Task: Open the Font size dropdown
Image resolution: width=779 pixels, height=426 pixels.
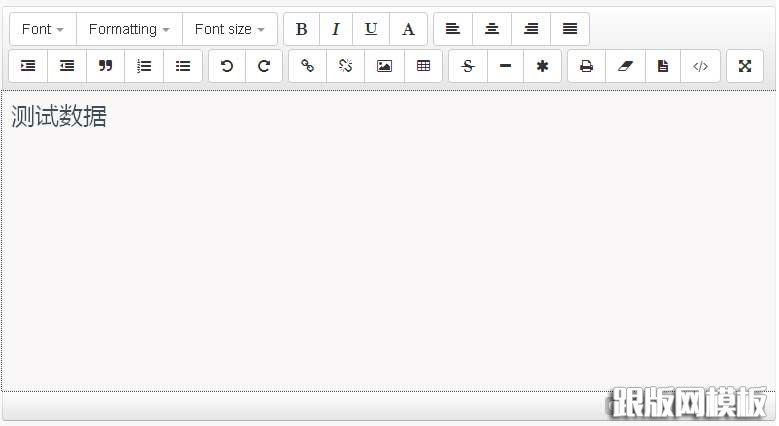Action: click(x=229, y=29)
